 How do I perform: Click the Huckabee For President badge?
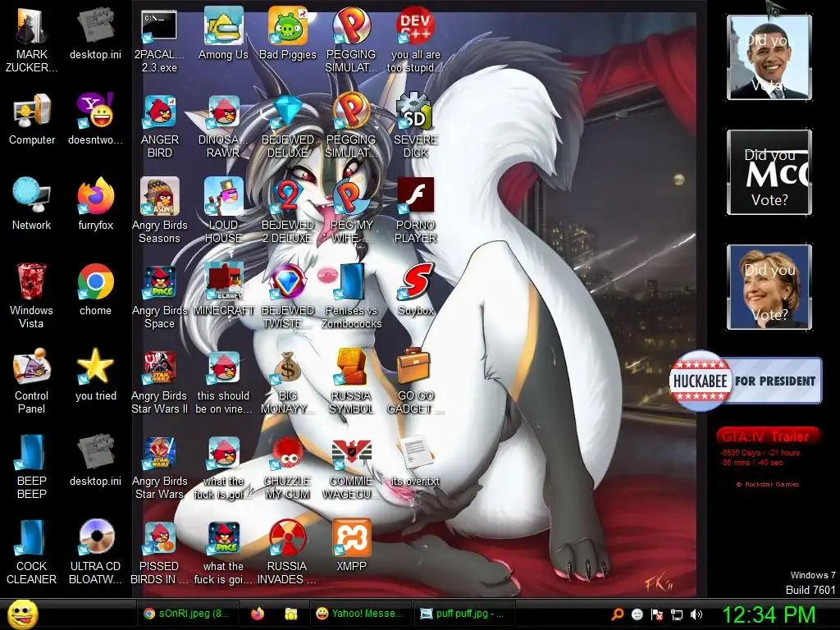pyautogui.click(x=746, y=381)
